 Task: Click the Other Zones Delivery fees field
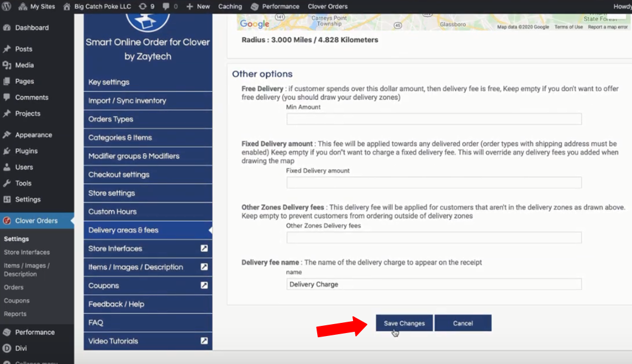[x=434, y=238]
